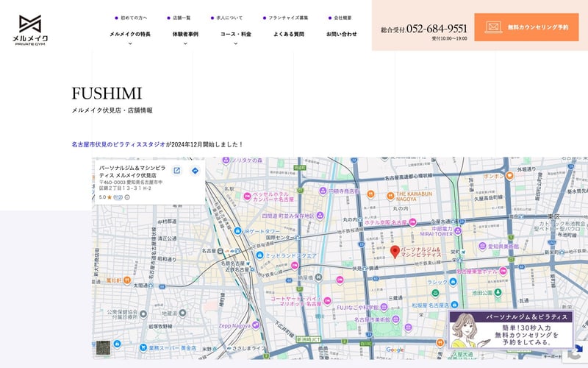Click the map card title メルメイク伏見店

(132, 171)
